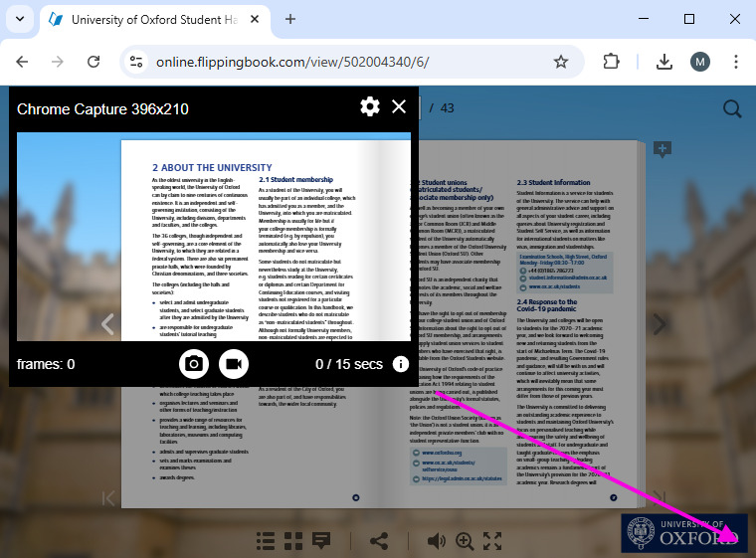Screen dimensions: 756x558
Task: Open https://legal.admin.ox.ac.uk/statutes link
Action: coord(462,478)
